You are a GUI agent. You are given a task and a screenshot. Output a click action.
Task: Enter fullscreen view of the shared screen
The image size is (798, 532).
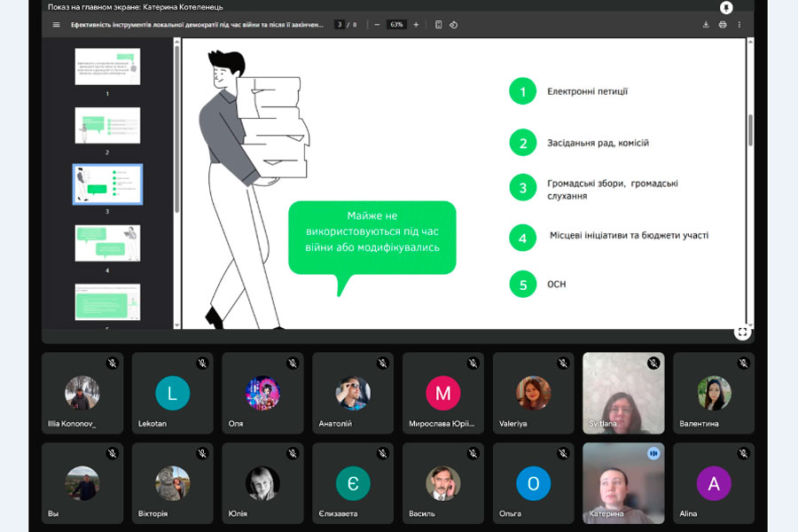[x=742, y=332]
